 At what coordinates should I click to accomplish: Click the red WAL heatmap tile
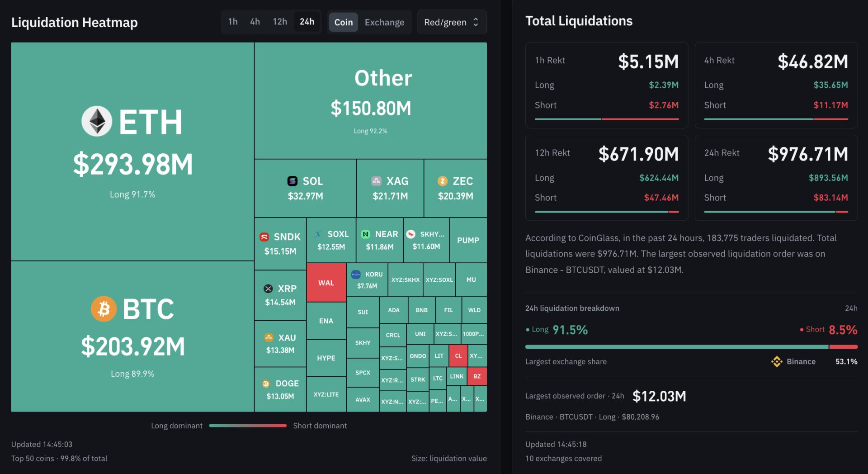[x=326, y=283]
